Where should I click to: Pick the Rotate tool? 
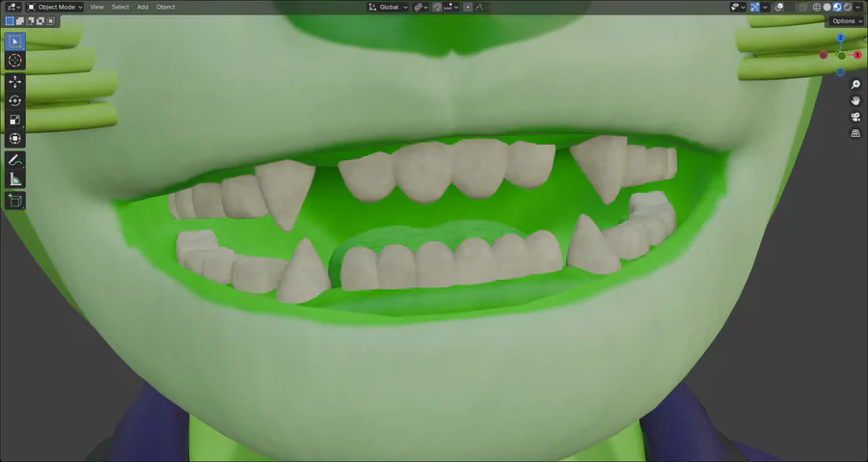click(14, 100)
